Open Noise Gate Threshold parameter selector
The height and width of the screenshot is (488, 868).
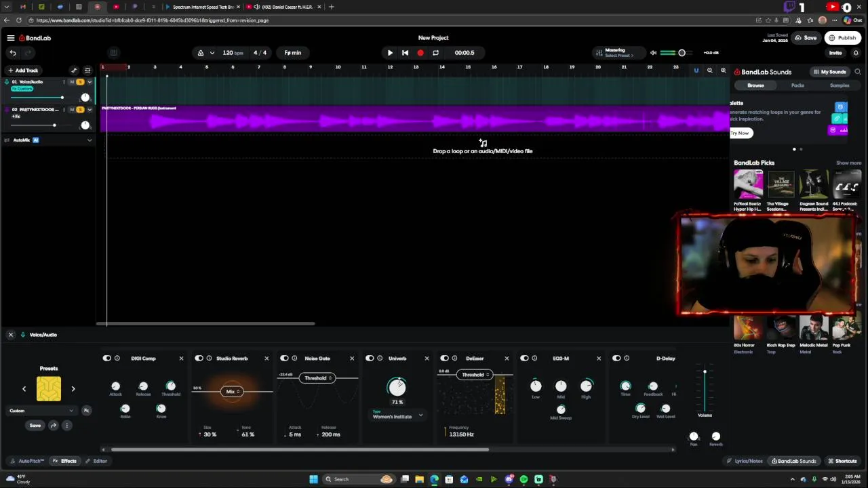(318, 378)
